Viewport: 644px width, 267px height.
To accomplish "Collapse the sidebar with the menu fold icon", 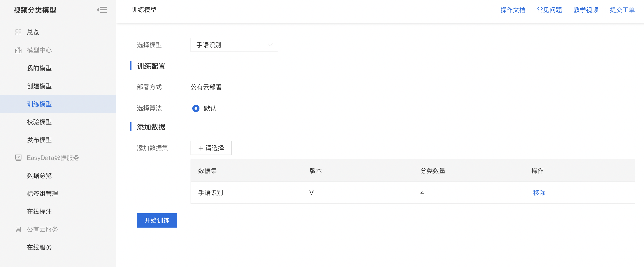I will click(x=102, y=10).
